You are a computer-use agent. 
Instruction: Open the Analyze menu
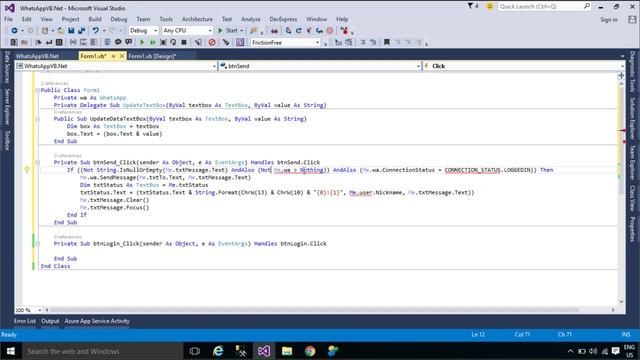(251, 19)
